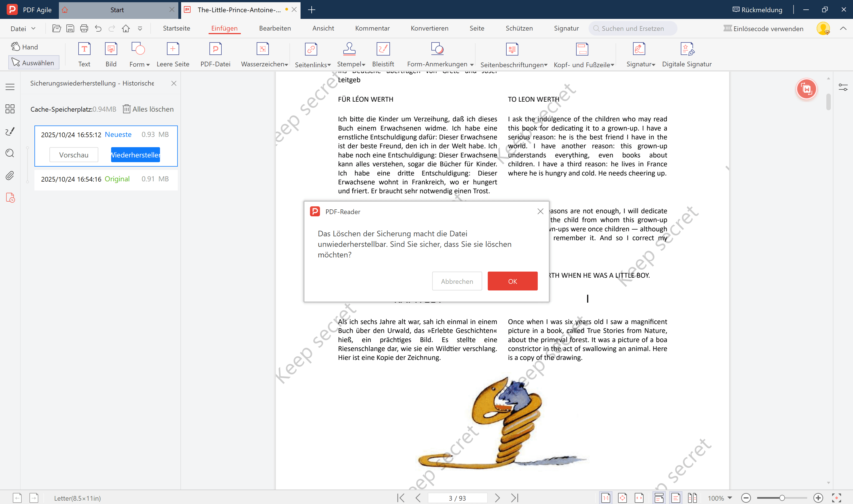The height and width of the screenshot is (504, 853).
Task: Click the print icon in toolbar
Action: [x=84, y=29]
